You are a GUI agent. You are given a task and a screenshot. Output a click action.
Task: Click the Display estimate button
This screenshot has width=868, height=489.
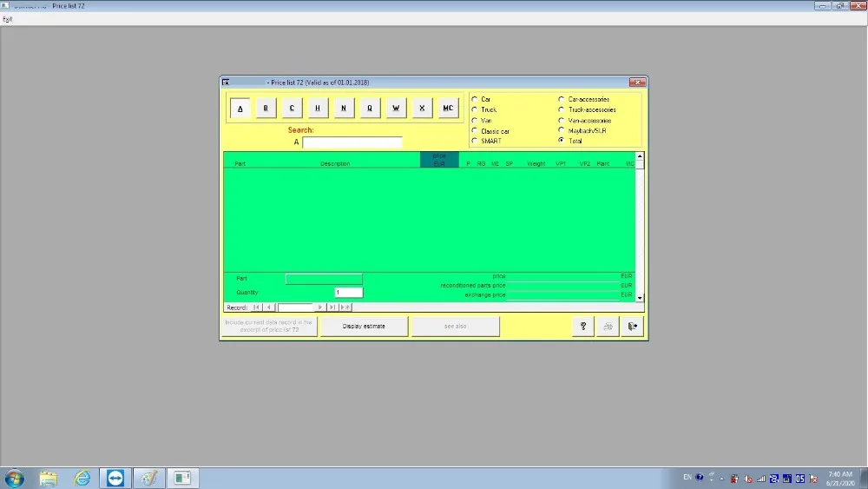[x=364, y=327]
